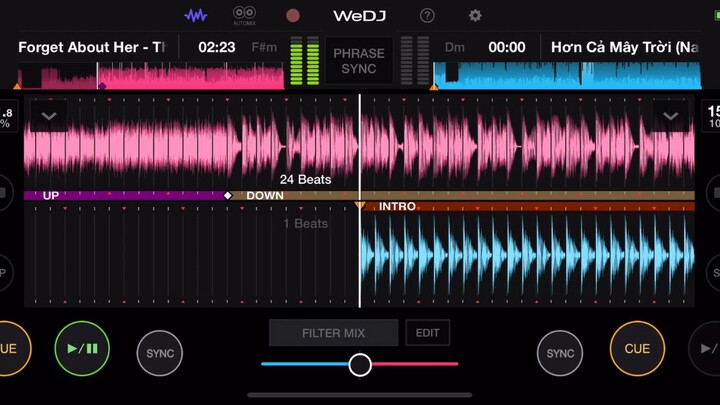Tap the WeDJ logo

click(x=360, y=16)
